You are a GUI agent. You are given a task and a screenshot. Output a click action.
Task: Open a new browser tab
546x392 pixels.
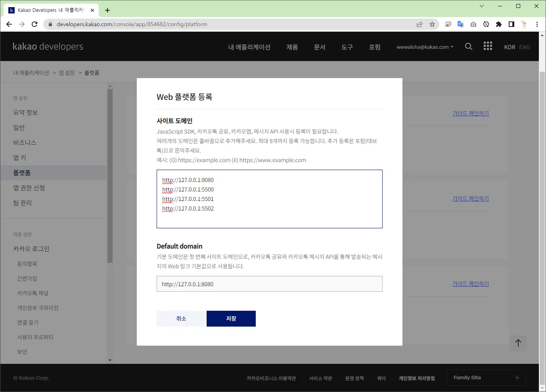pos(107,10)
